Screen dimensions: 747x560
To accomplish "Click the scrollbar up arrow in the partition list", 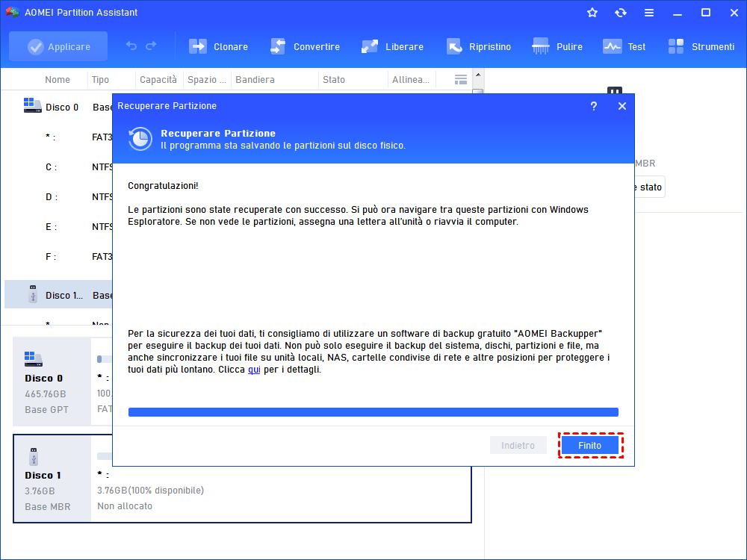I will click(478, 75).
